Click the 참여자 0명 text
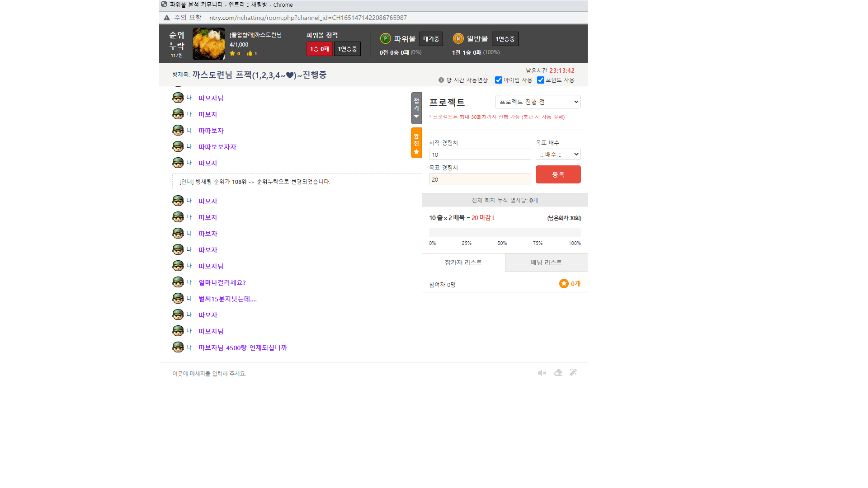 (442, 285)
